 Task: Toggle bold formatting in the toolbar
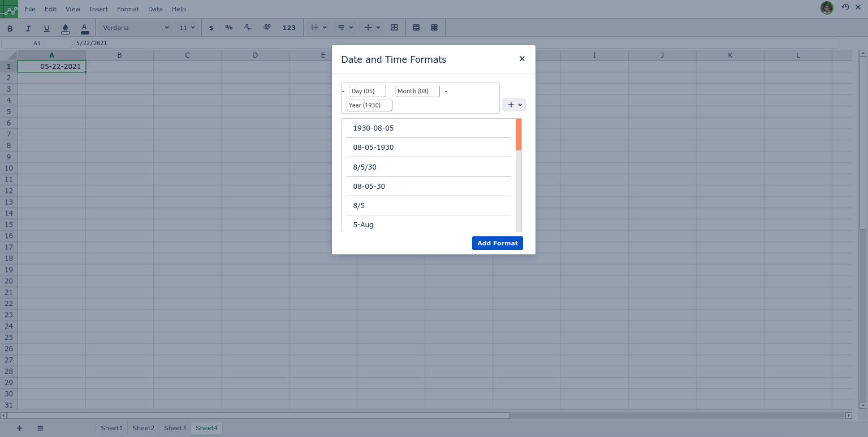[10, 28]
